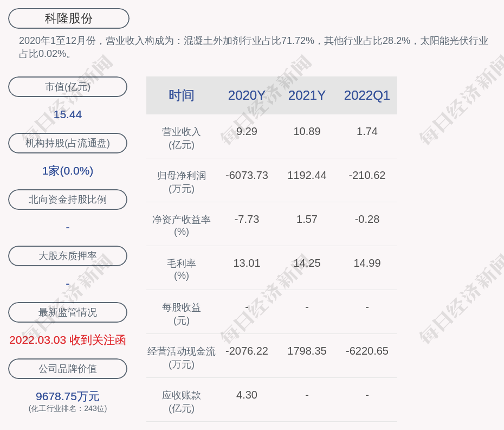Click the 1798.35 cash flow value
Screen dimensions: 504x430
pyautogui.click(x=307, y=351)
